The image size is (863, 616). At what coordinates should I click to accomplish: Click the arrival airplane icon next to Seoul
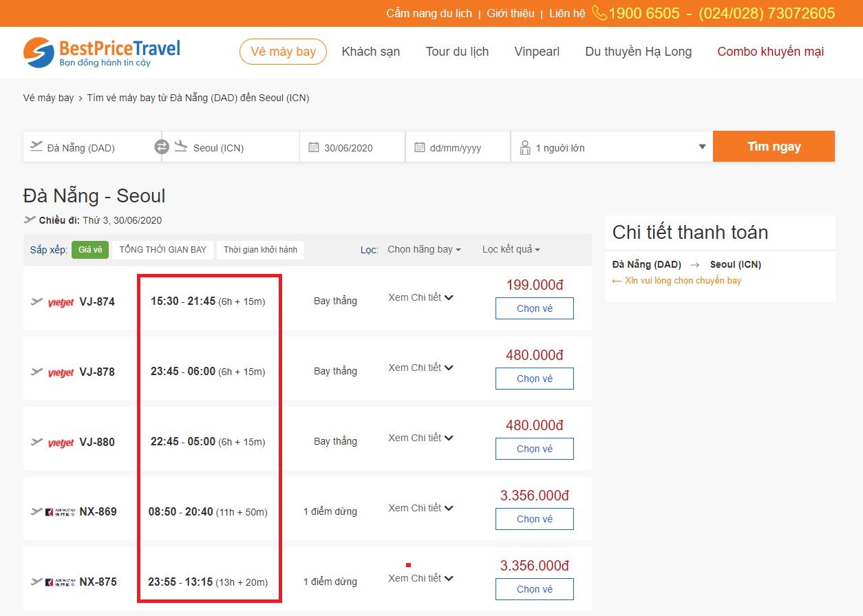[181, 146]
